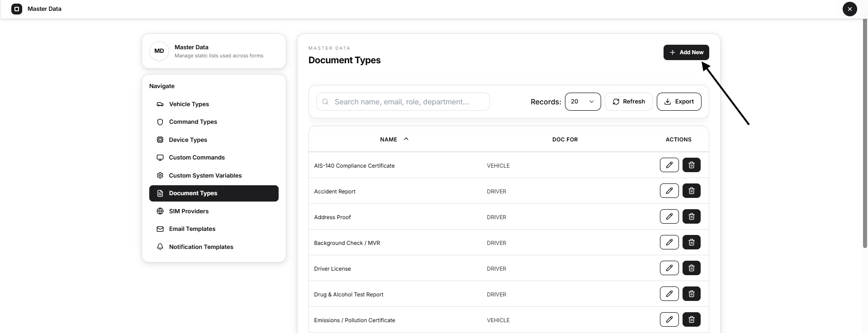Viewport: 868px width, 333px height.
Task: Select the 'Address Proof' name cell
Action: 332,217
